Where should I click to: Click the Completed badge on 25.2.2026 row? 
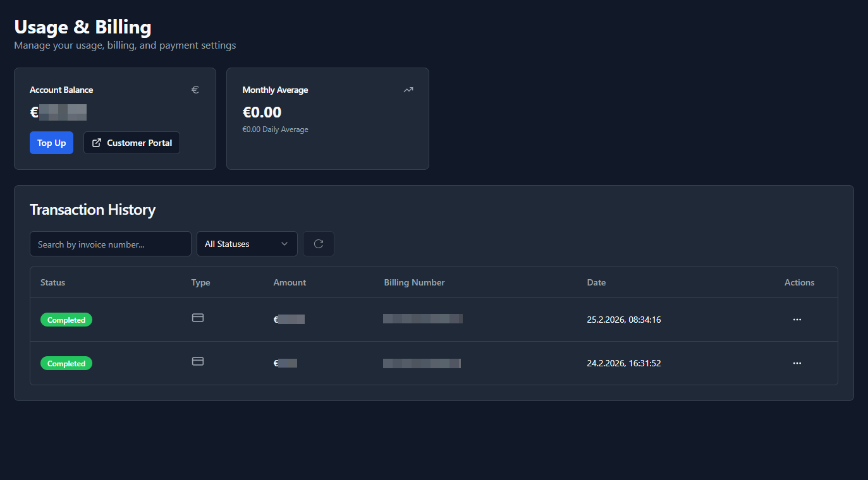(x=66, y=320)
